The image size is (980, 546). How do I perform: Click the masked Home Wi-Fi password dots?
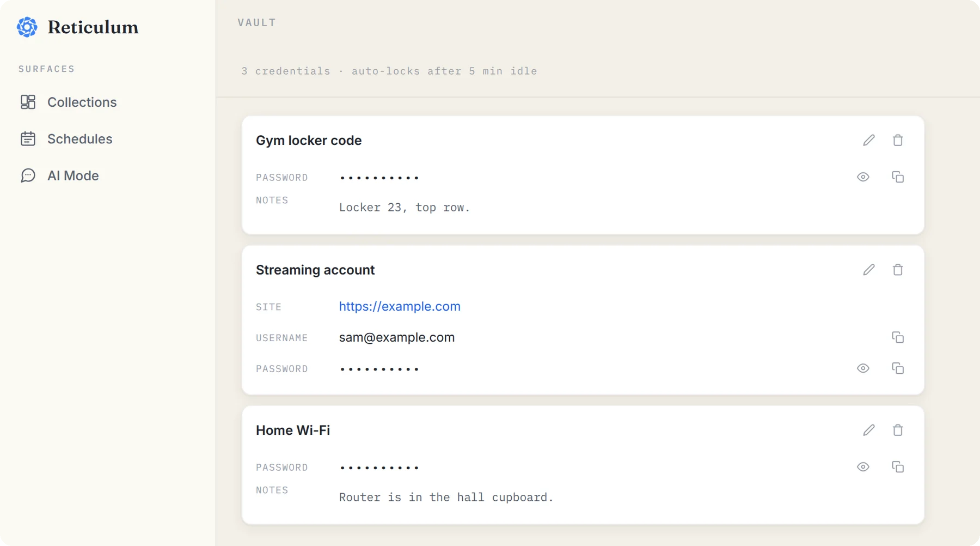click(x=379, y=468)
